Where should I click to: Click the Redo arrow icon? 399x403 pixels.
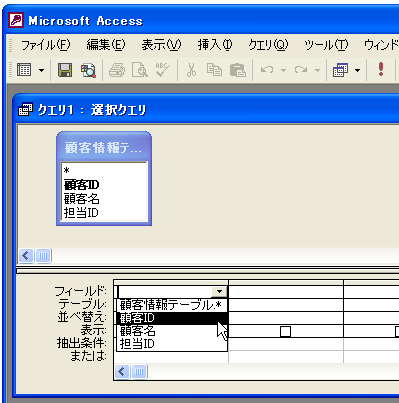point(301,70)
